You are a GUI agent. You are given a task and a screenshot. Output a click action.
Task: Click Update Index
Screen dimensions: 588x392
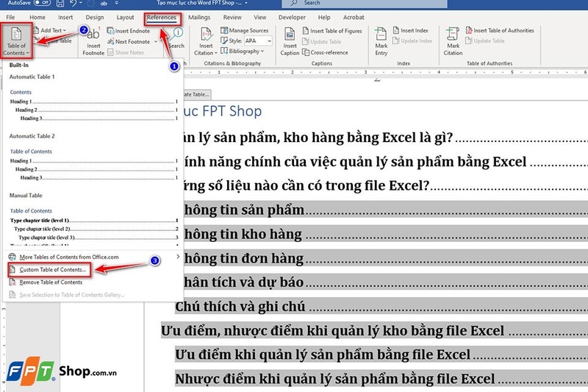point(412,40)
